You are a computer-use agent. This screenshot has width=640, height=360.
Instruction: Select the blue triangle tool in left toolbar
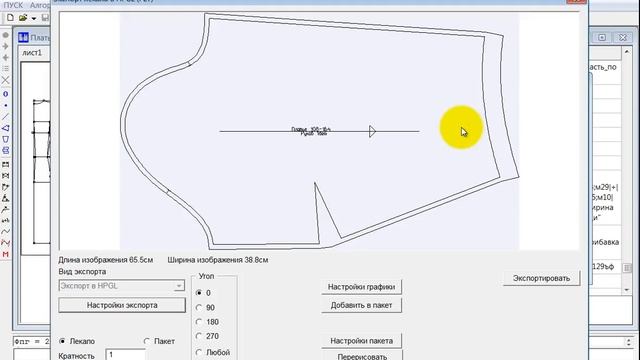[5, 128]
